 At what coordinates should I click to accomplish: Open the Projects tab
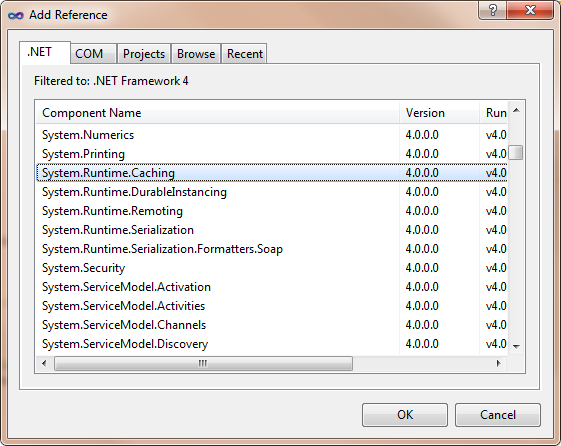144,54
